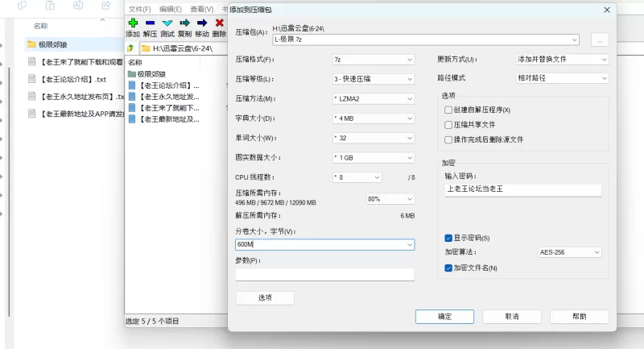Select 【老王永久地址发布页】 file in Explorer window

coord(74,96)
